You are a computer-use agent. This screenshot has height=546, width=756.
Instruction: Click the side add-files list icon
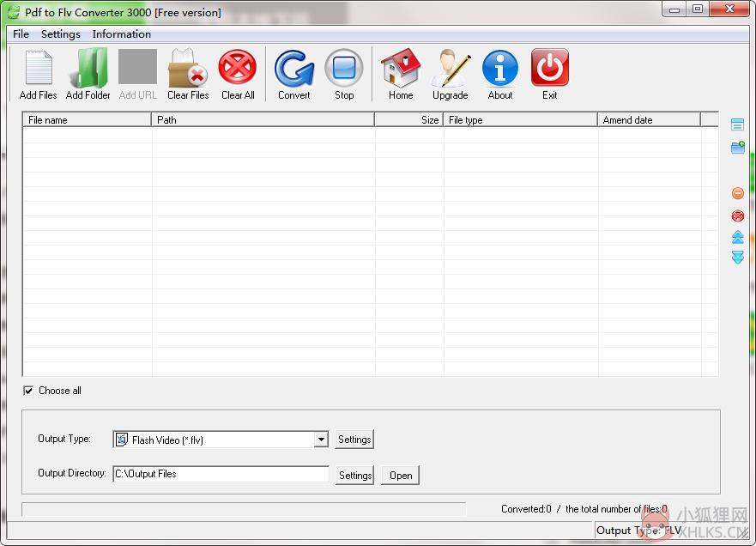tap(737, 124)
